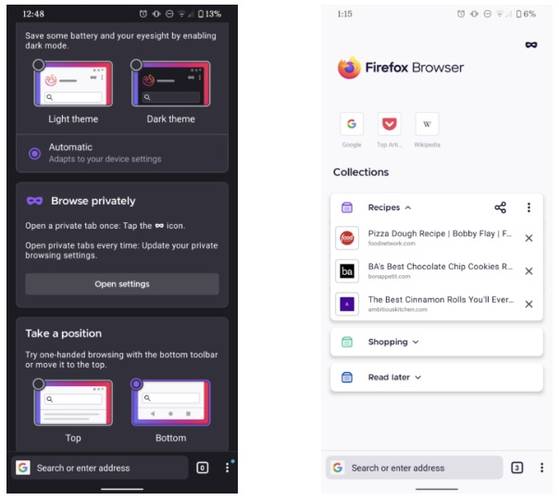The image size is (559, 500).
Task: Open BA's Best Chocolate Chip Cookies tab
Action: pyautogui.click(x=440, y=271)
